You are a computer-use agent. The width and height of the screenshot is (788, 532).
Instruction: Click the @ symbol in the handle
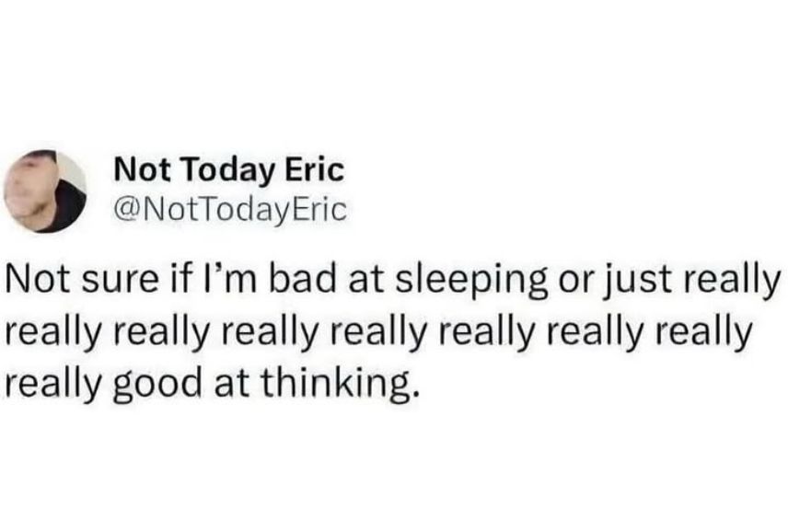(x=128, y=211)
